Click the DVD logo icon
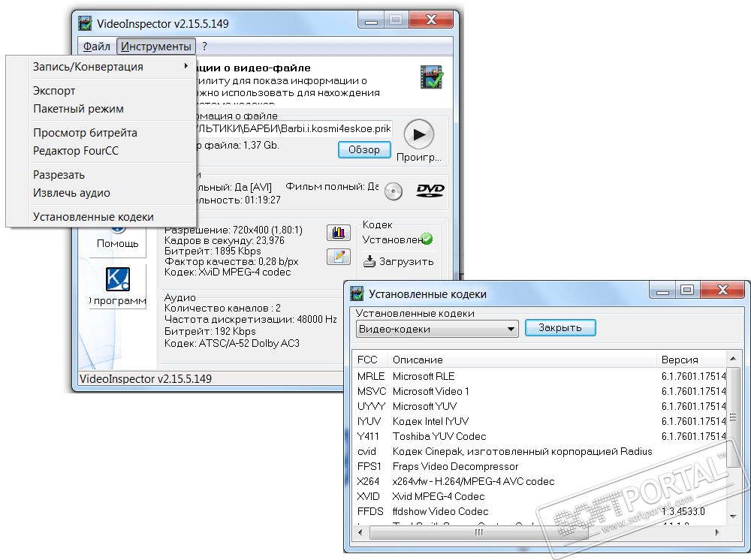 (430, 191)
